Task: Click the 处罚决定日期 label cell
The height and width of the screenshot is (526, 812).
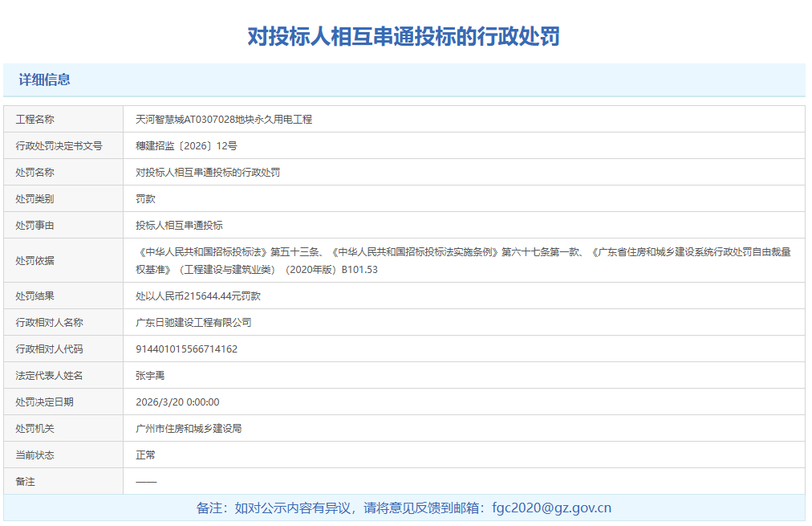Action: pyautogui.click(x=45, y=402)
